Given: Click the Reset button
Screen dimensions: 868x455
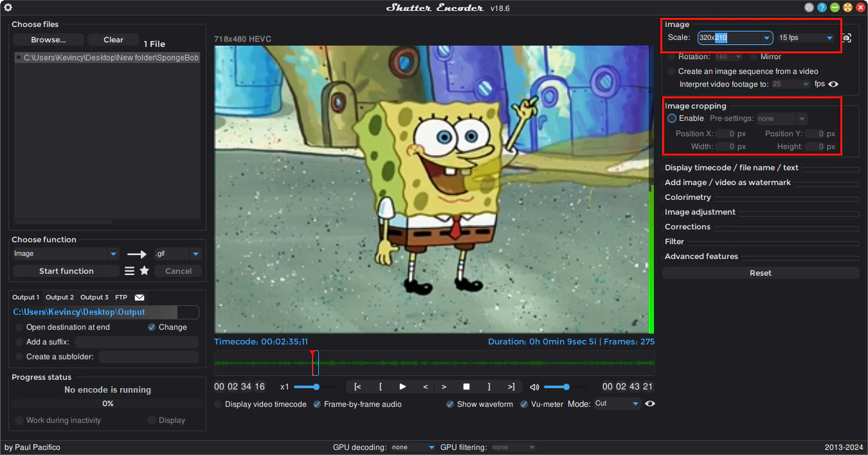Looking at the screenshot, I should tap(761, 273).
